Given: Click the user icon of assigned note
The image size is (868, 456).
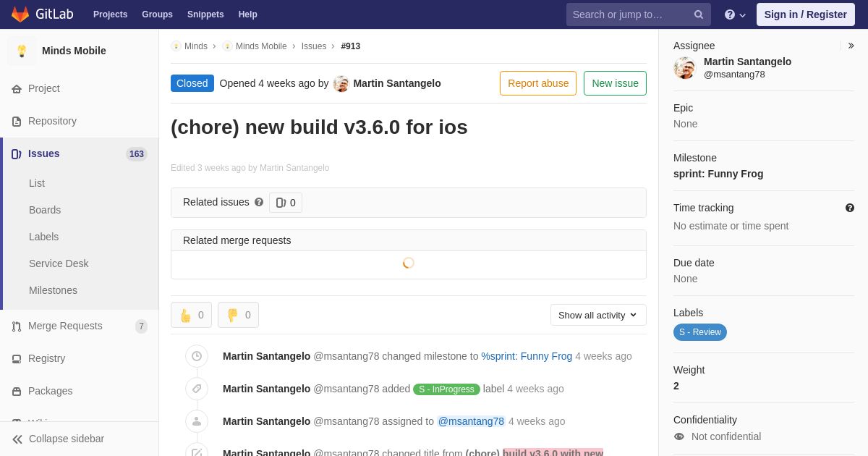Looking at the screenshot, I should 197,421.
